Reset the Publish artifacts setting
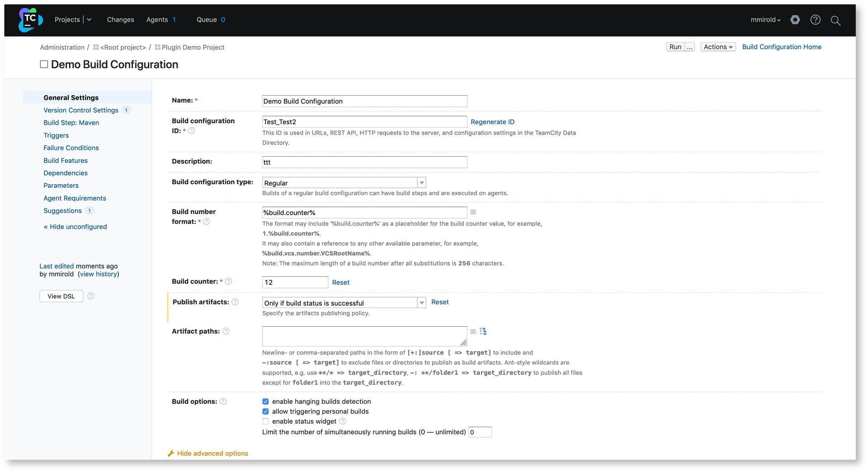The height and width of the screenshot is (472, 868). [x=440, y=302]
